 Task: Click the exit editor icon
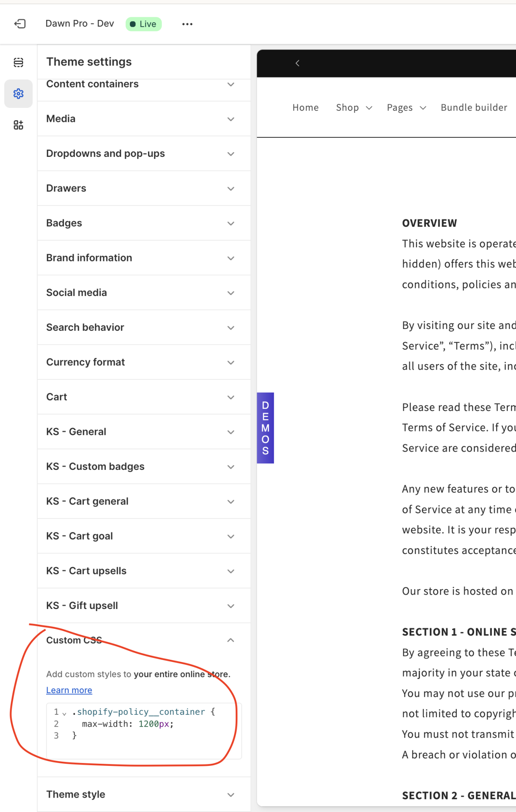click(20, 24)
